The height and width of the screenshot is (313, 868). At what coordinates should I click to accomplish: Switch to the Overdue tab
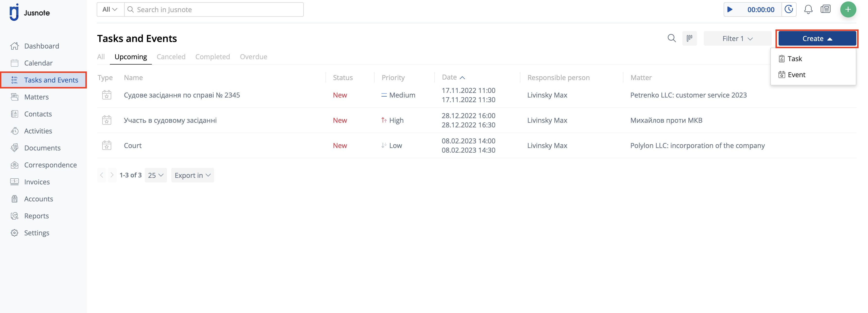[x=253, y=57]
